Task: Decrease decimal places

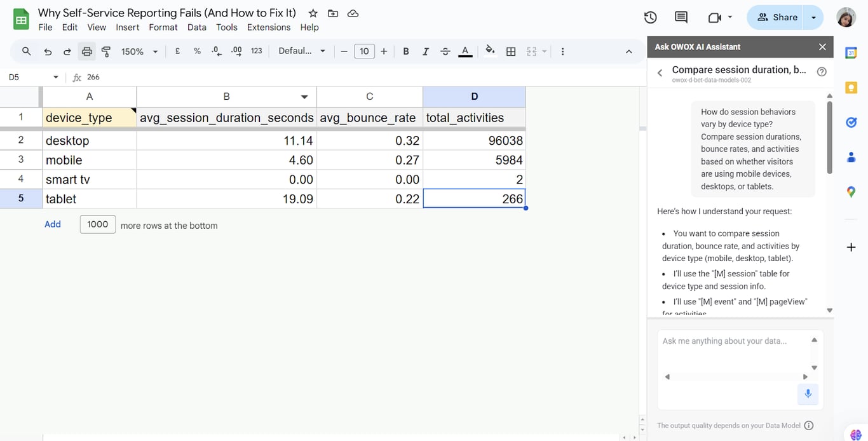Action: (x=217, y=51)
